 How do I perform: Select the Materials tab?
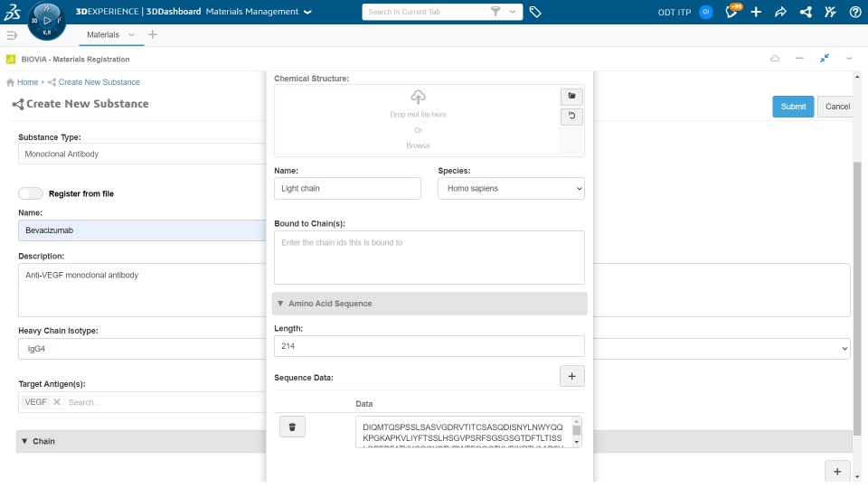pyautogui.click(x=103, y=34)
